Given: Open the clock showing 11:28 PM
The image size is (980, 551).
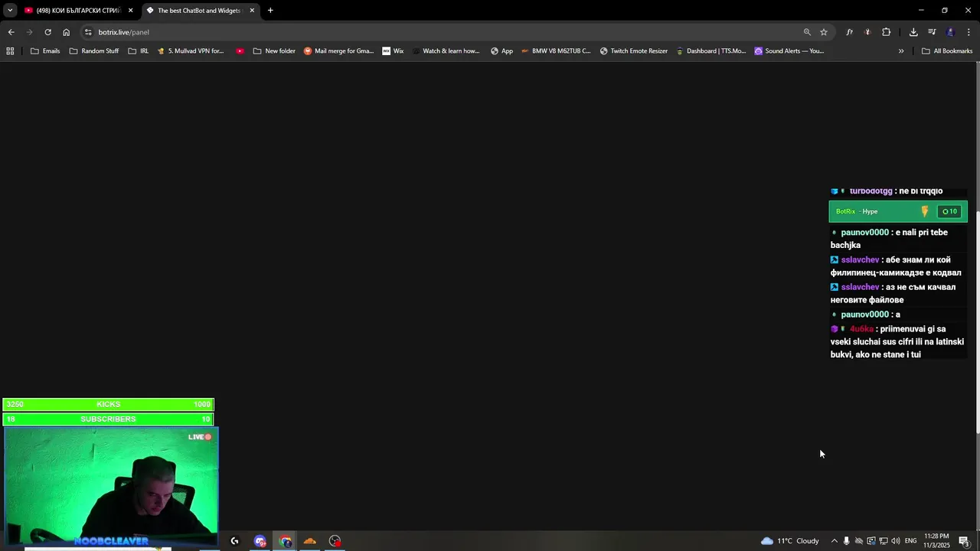Looking at the screenshot, I should pyautogui.click(x=936, y=541).
